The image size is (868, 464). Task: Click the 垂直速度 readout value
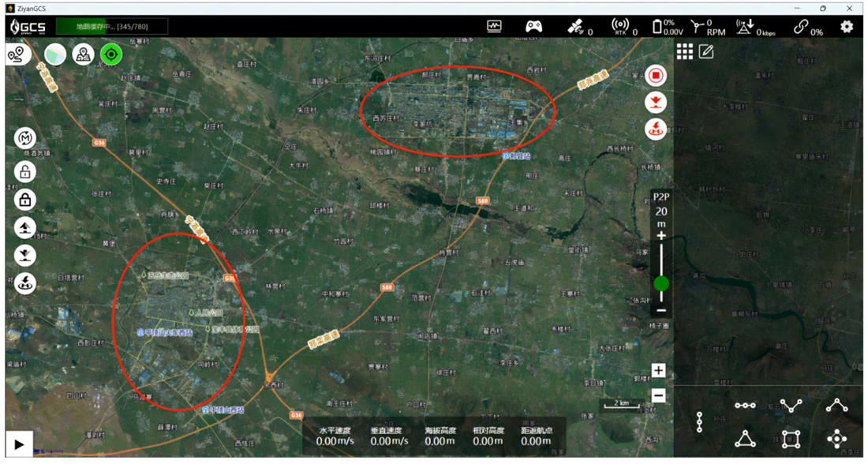389,441
